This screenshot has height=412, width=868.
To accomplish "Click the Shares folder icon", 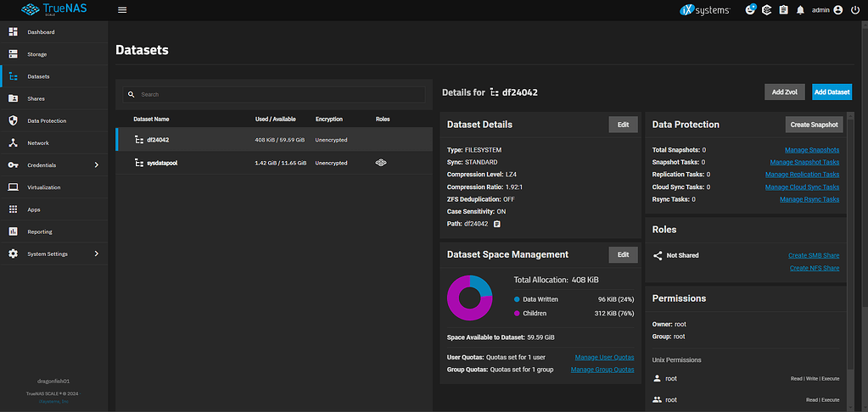I will (x=14, y=98).
